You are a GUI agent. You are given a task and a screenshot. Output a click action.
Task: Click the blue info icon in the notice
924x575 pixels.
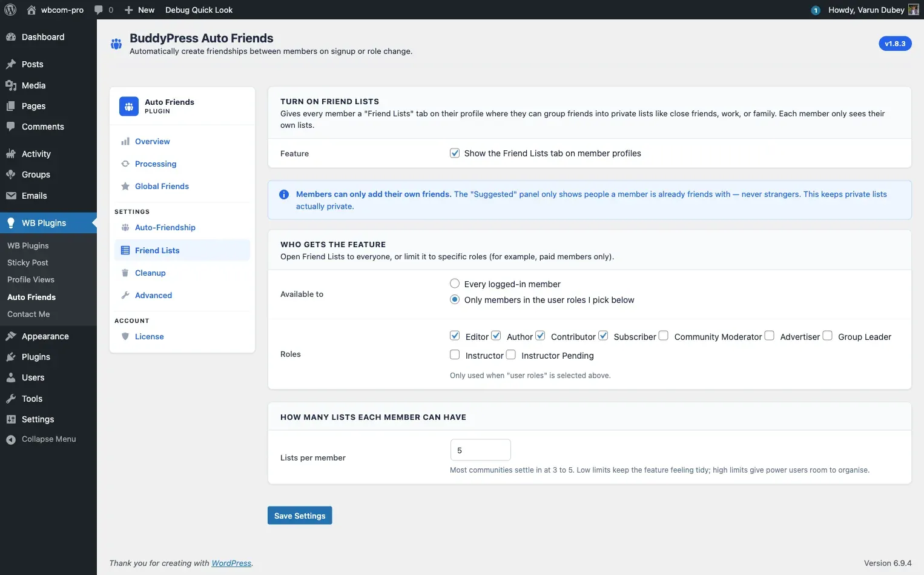(283, 194)
